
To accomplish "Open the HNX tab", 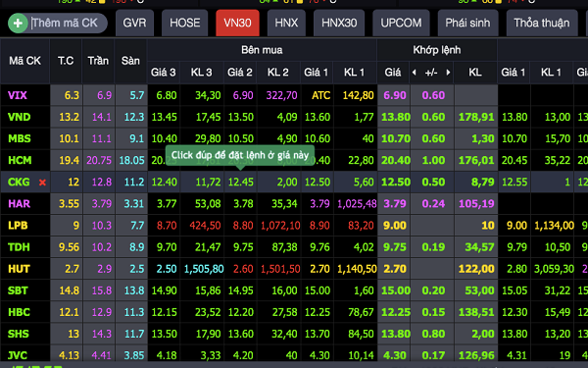I will (286, 23).
